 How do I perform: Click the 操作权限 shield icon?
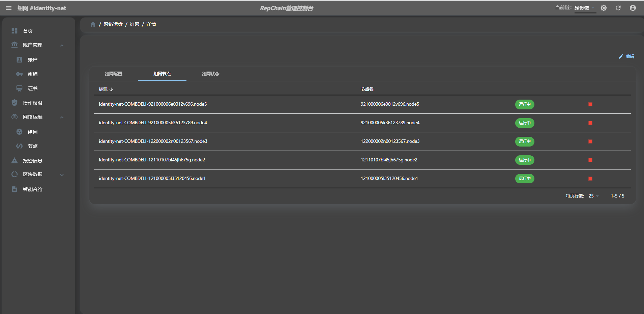click(14, 103)
